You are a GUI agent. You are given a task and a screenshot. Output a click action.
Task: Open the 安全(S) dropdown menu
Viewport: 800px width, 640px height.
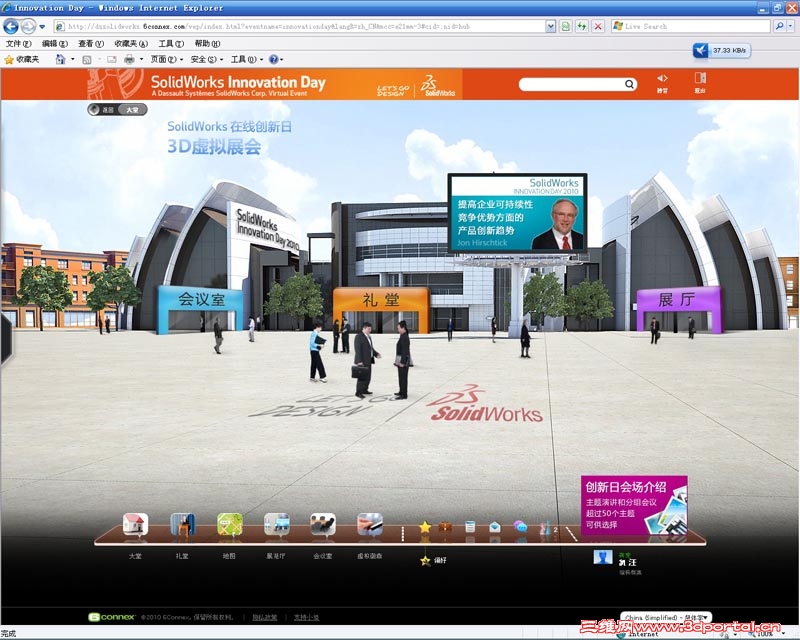[x=207, y=59]
